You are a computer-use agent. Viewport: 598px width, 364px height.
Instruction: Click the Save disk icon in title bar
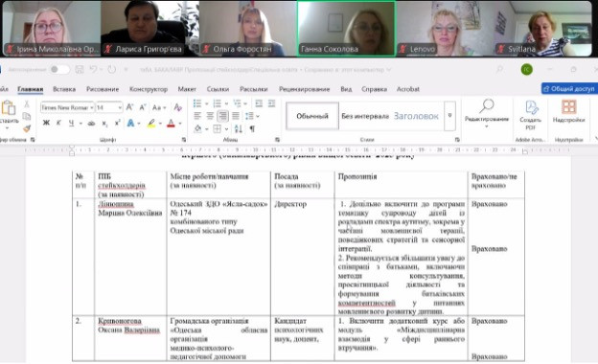pos(80,69)
